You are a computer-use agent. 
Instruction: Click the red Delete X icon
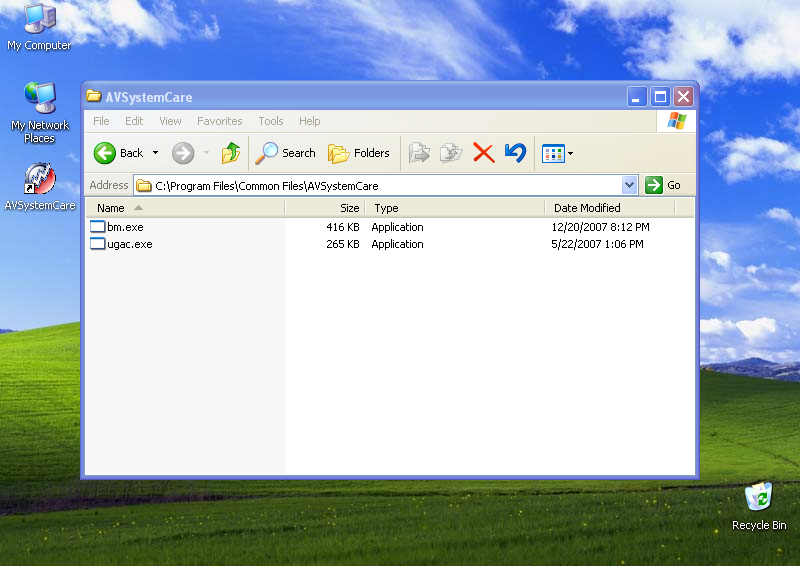click(x=483, y=153)
